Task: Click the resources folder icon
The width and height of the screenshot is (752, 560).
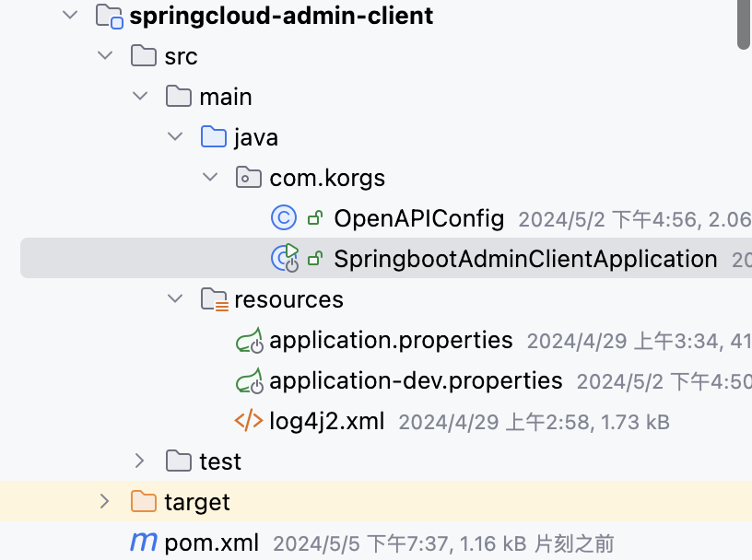Action: click(214, 299)
